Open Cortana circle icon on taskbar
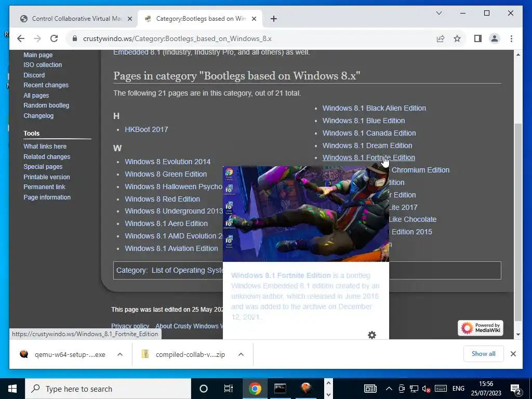Screen dimensions: 532x399 204,389
